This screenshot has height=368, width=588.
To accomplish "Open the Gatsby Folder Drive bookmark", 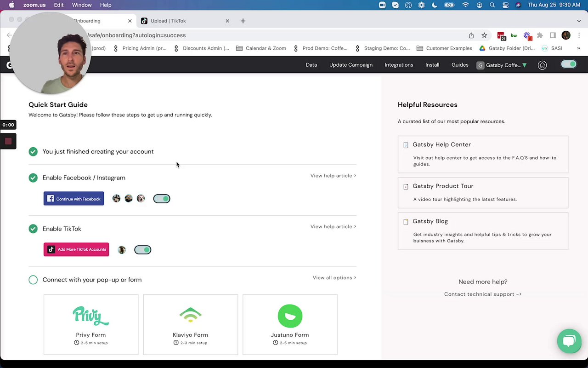I will pyautogui.click(x=507, y=48).
